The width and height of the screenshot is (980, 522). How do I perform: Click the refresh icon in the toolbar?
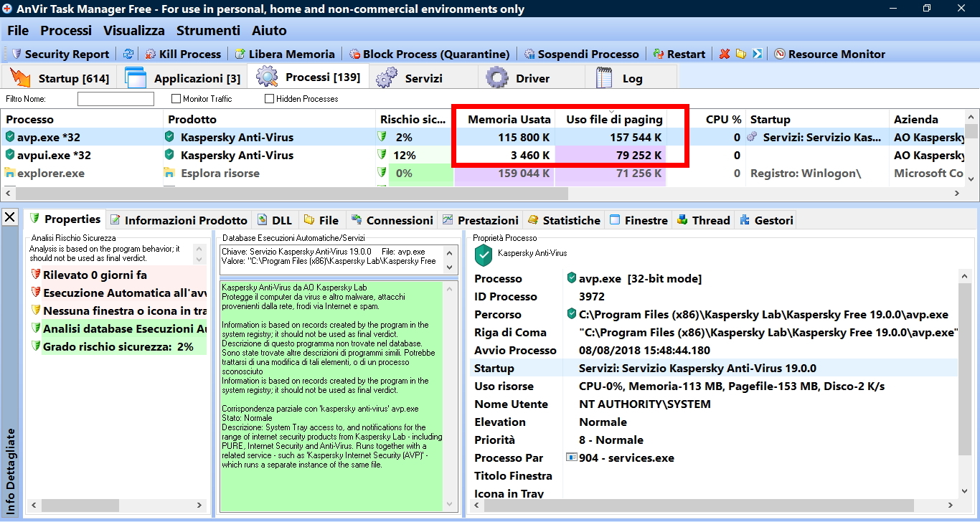coord(128,54)
